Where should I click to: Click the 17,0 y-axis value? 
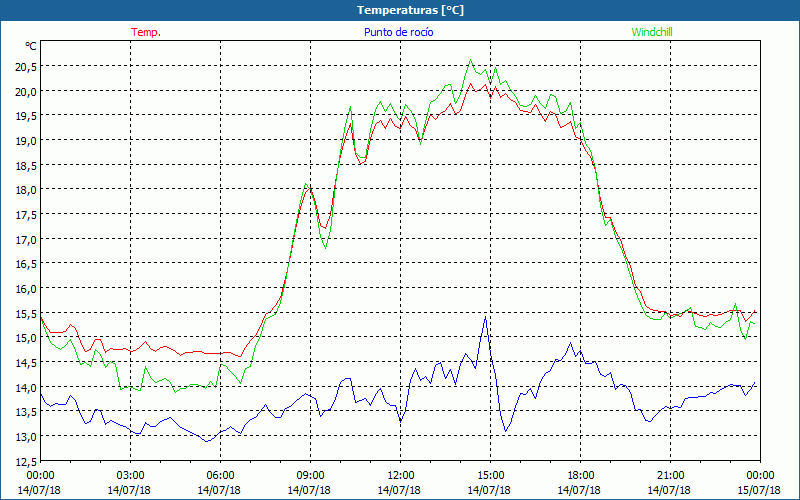[x=27, y=239]
